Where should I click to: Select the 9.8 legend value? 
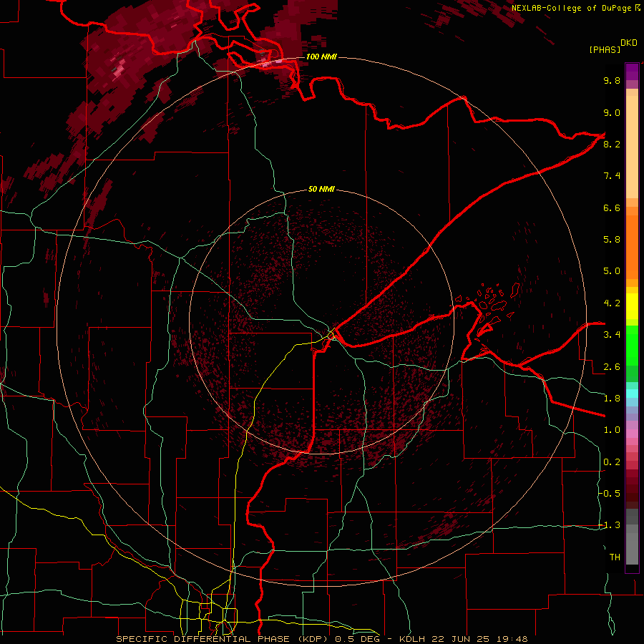[612, 80]
